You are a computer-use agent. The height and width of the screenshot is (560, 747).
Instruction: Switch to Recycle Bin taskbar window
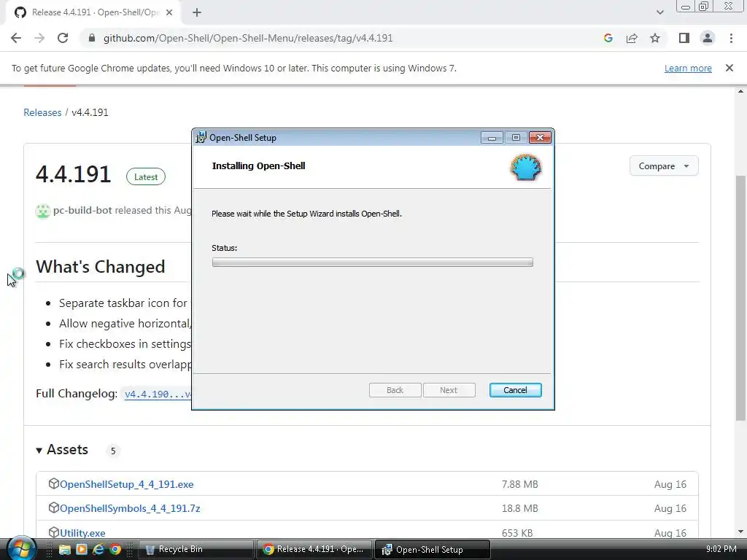point(196,550)
